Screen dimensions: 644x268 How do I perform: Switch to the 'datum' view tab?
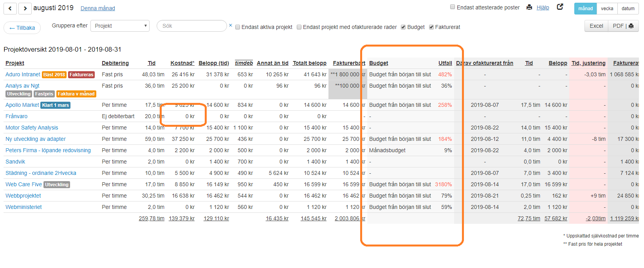628,8
